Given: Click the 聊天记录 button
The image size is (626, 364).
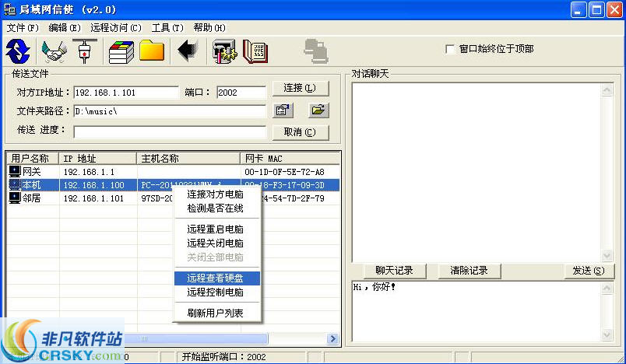Looking at the screenshot, I should (x=395, y=271).
